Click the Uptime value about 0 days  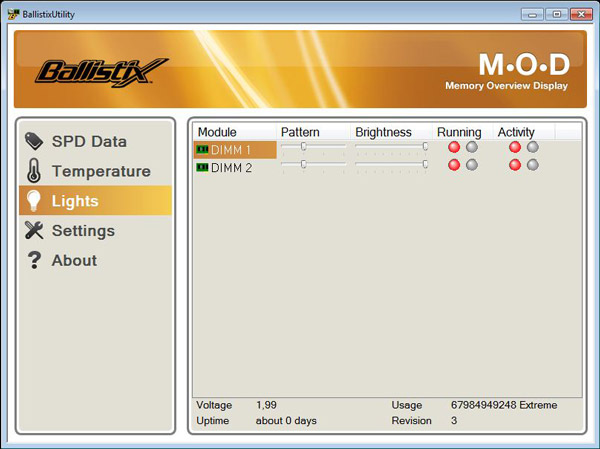point(286,421)
